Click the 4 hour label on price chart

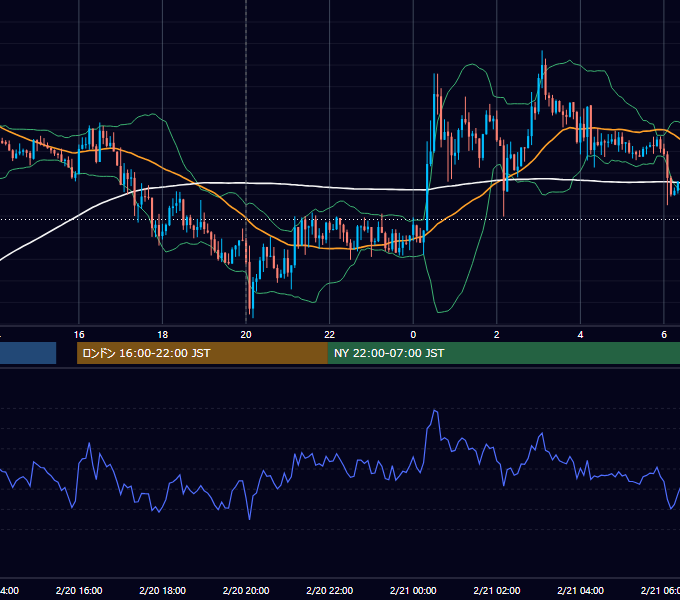click(x=580, y=335)
